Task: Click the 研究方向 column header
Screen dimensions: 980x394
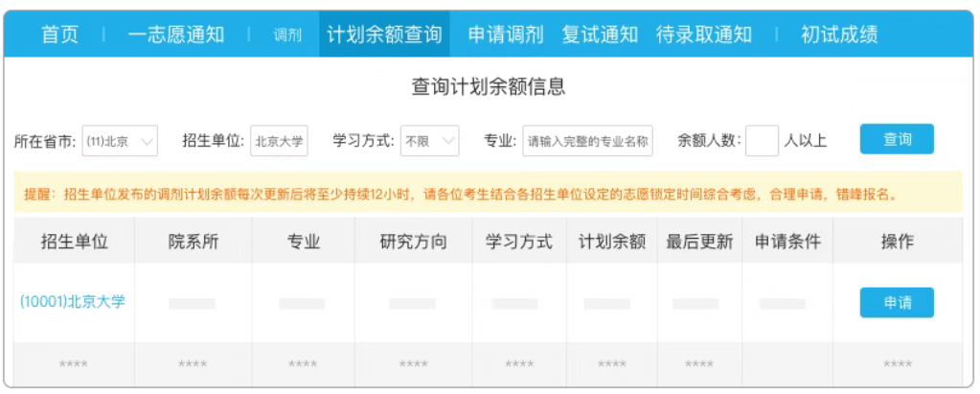Action: click(x=413, y=242)
